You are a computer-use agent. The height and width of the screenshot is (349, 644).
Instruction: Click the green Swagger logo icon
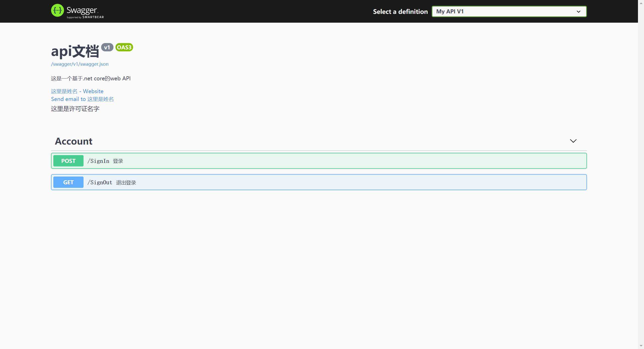coord(57,10)
